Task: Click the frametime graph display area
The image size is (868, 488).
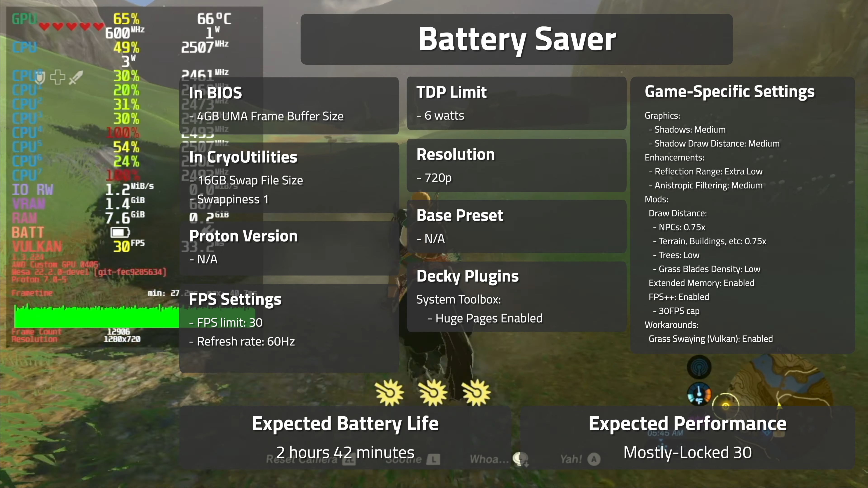Action: coord(95,313)
